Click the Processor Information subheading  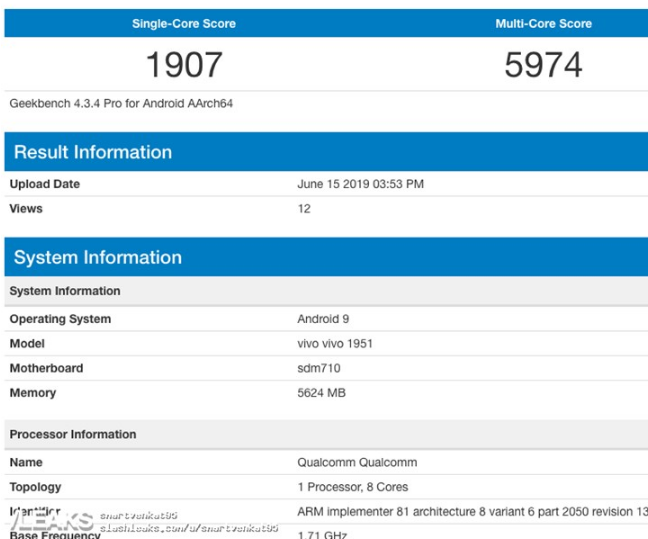(73, 434)
